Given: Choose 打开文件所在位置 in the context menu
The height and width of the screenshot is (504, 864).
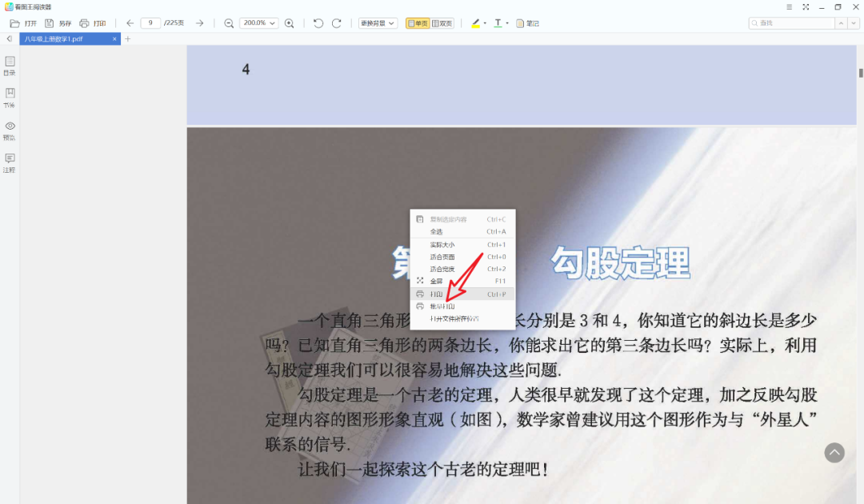Looking at the screenshot, I should [462, 318].
